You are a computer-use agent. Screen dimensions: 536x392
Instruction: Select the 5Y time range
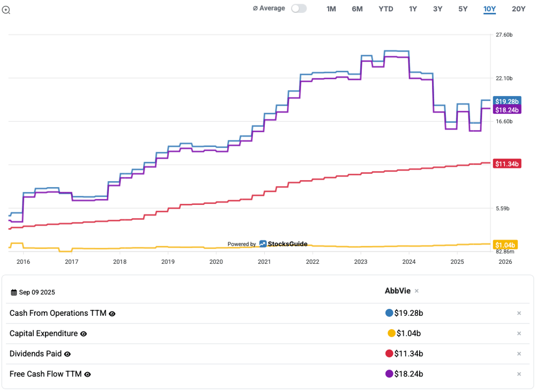463,9
